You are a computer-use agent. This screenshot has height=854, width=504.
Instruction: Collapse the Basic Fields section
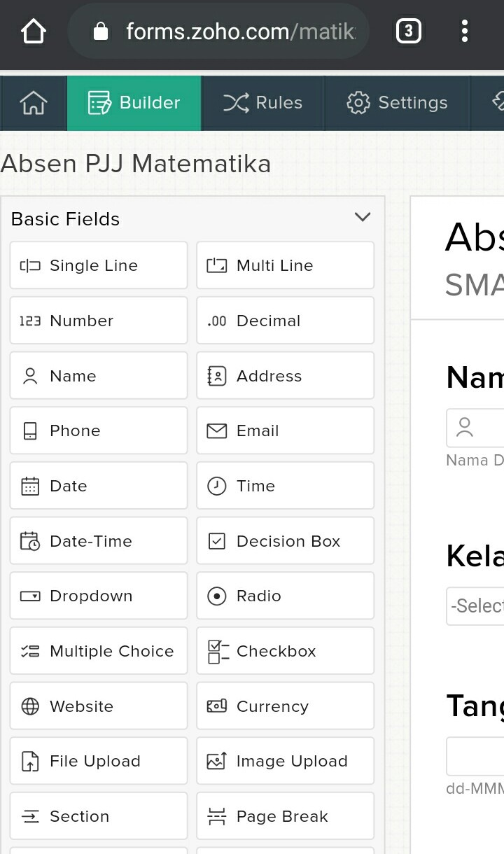tap(363, 217)
